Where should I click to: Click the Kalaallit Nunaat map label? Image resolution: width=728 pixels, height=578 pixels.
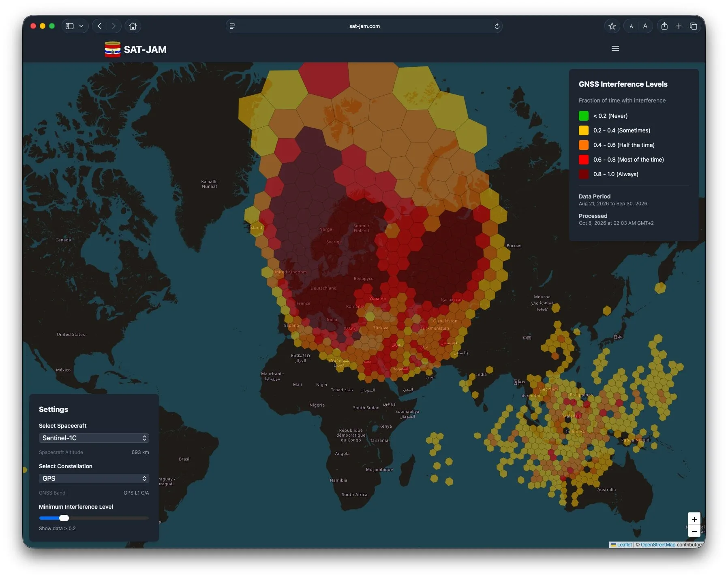pos(210,184)
